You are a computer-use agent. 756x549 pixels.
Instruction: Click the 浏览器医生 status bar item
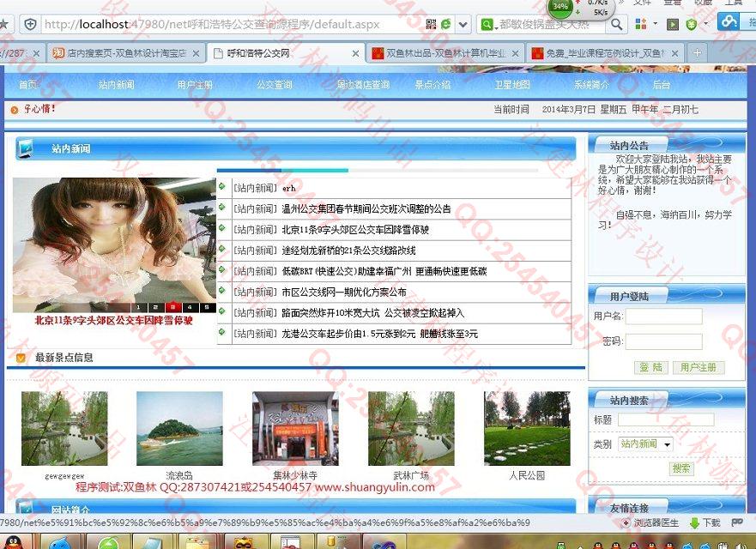[650, 523]
